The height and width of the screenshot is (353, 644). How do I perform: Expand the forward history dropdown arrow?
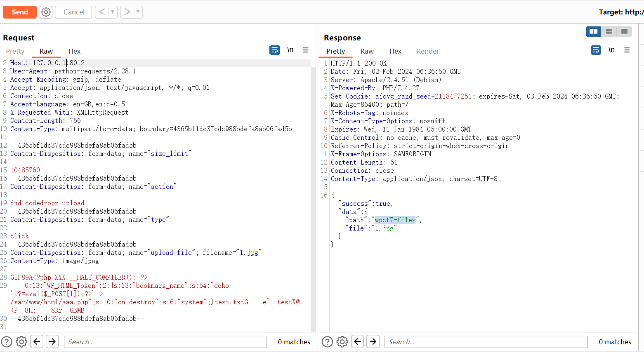click(138, 12)
